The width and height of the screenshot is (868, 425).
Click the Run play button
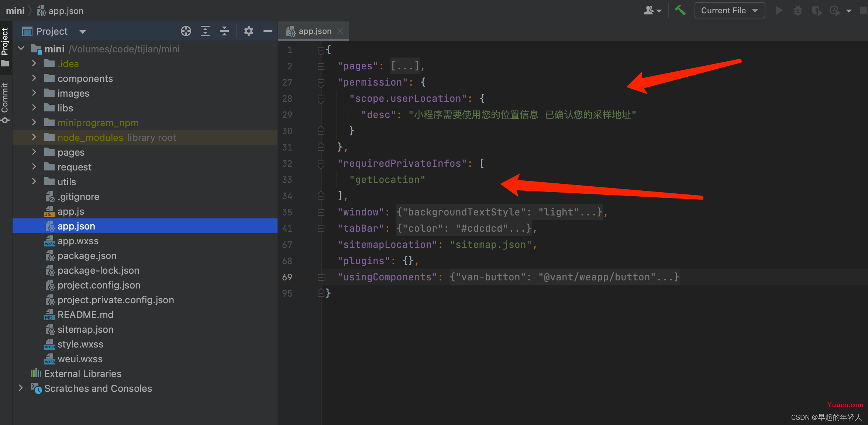779,10
